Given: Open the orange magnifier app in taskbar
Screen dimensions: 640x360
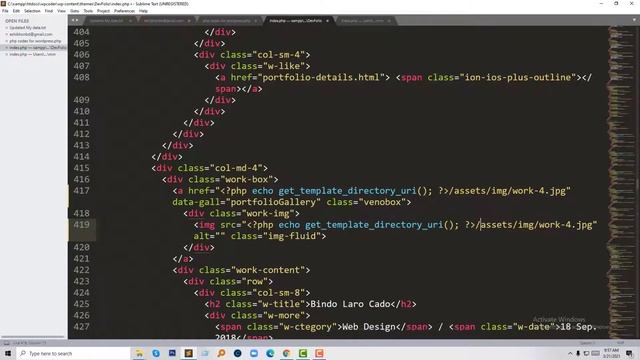Looking at the screenshot, I should pyautogui.click(x=221, y=353).
